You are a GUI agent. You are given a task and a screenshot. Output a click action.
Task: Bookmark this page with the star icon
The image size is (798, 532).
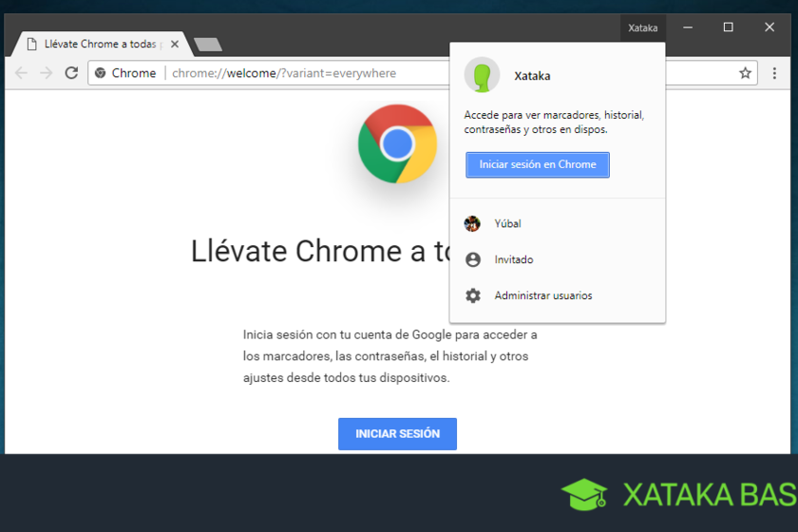click(x=745, y=73)
